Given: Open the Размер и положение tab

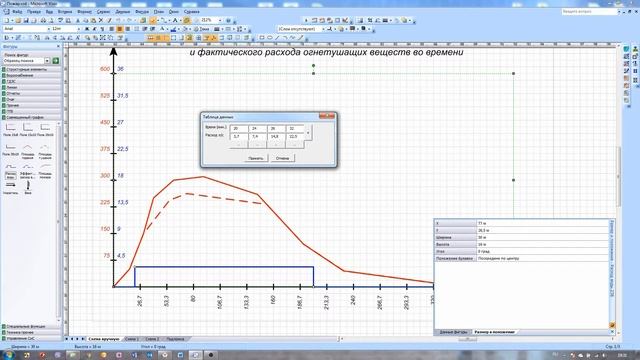Looking at the screenshot, I should (x=494, y=332).
